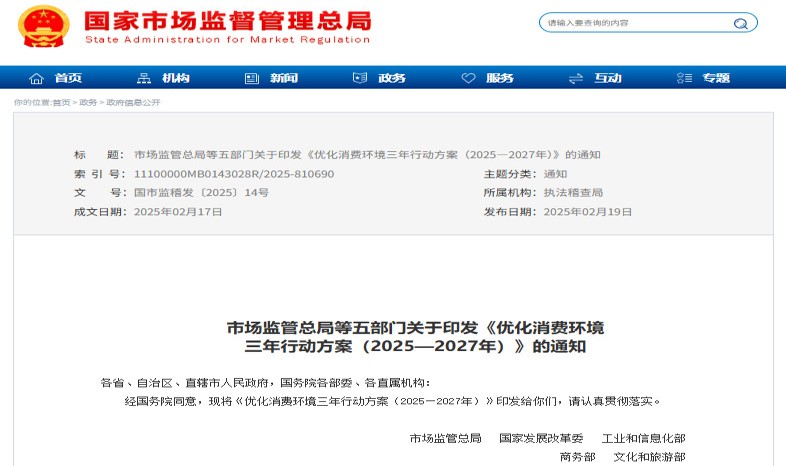Click the 政务 breadcrumb link
Viewport: 786px width, 466px height.
coord(88,103)
